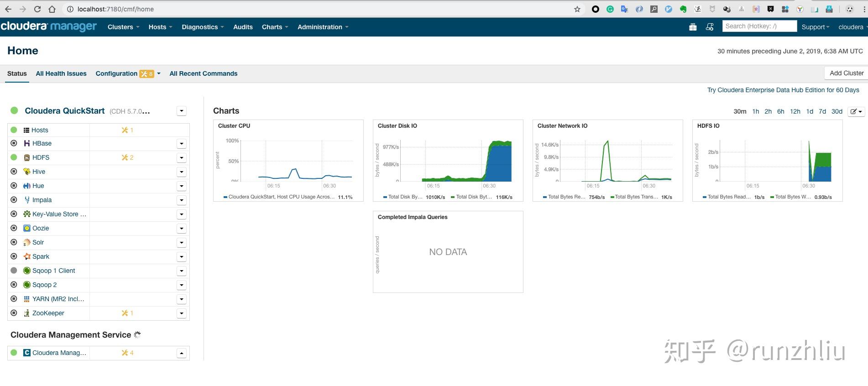The width and height of the screenshot is (868, 386).
Task: Click the Hive bee icon
Action: tap(27, 172)
